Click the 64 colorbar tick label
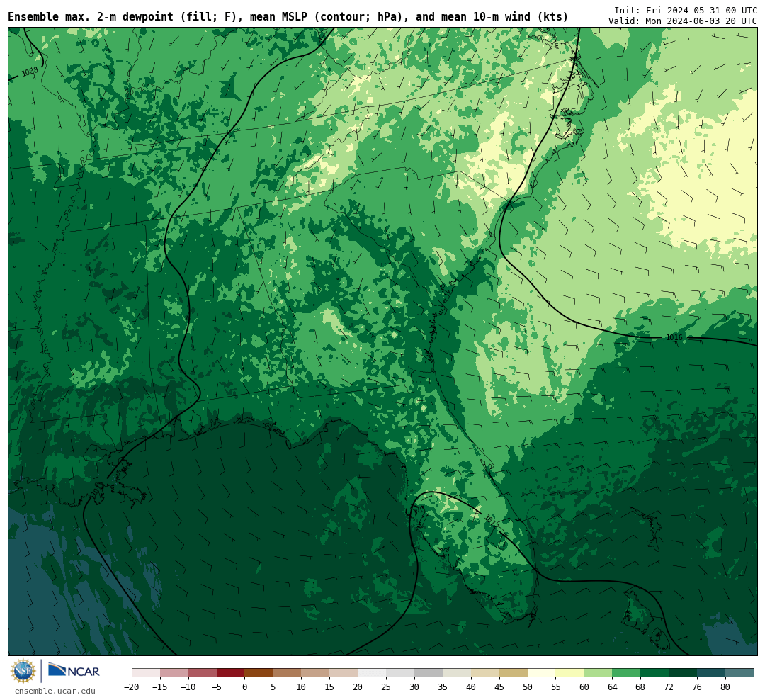 coord(613,687)
